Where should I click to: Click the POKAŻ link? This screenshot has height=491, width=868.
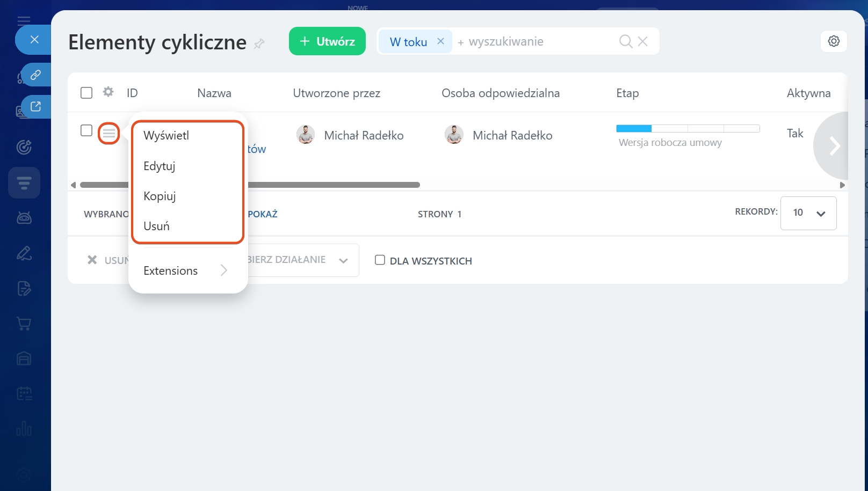click(x=263, y=214)
